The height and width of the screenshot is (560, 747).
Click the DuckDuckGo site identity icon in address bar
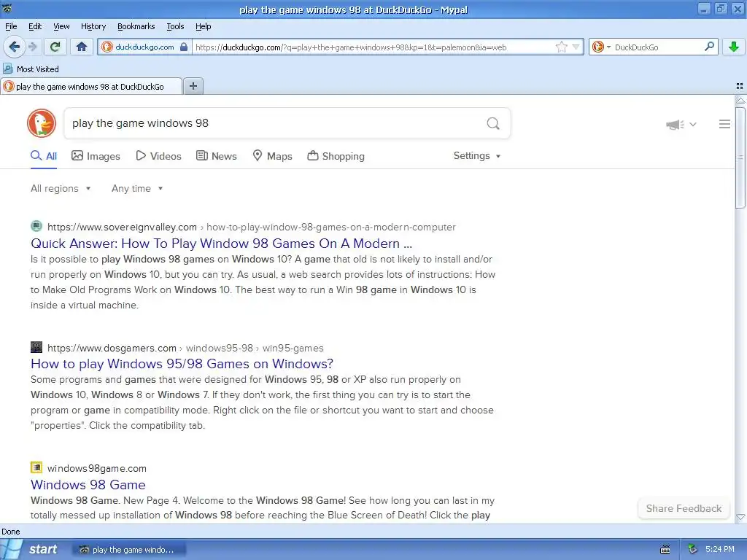pyautogui.click(x=107, y=47)
